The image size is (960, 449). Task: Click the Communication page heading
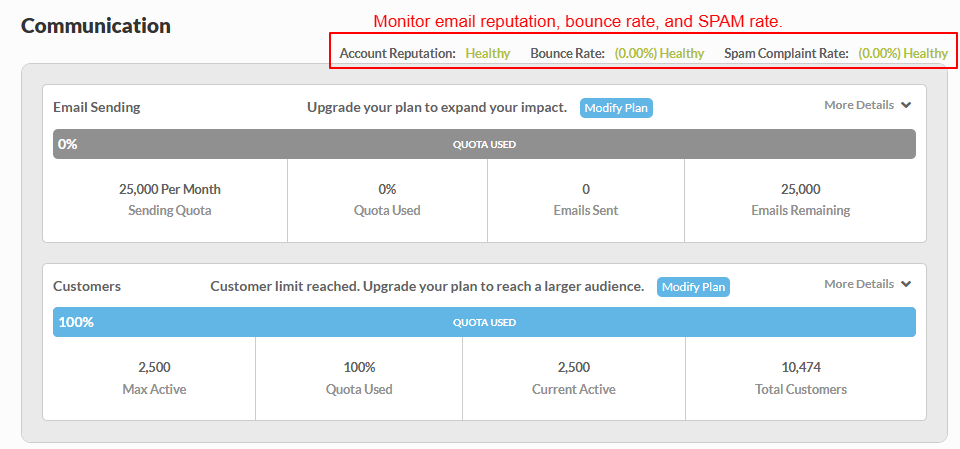pyautogui.click(x=96, y=26)
